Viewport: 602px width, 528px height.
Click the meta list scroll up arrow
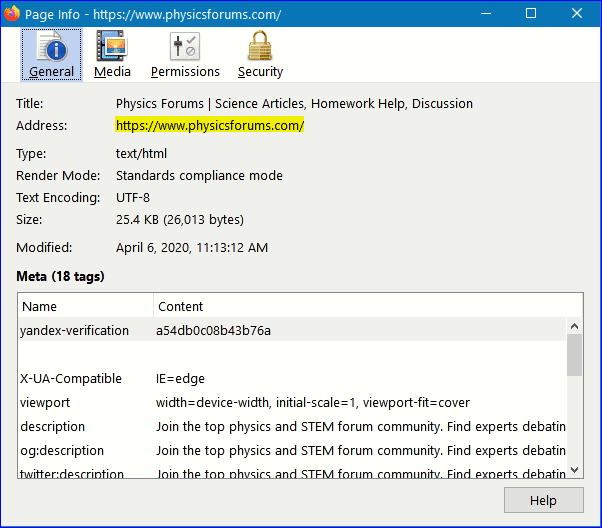[x=574, y=327]
